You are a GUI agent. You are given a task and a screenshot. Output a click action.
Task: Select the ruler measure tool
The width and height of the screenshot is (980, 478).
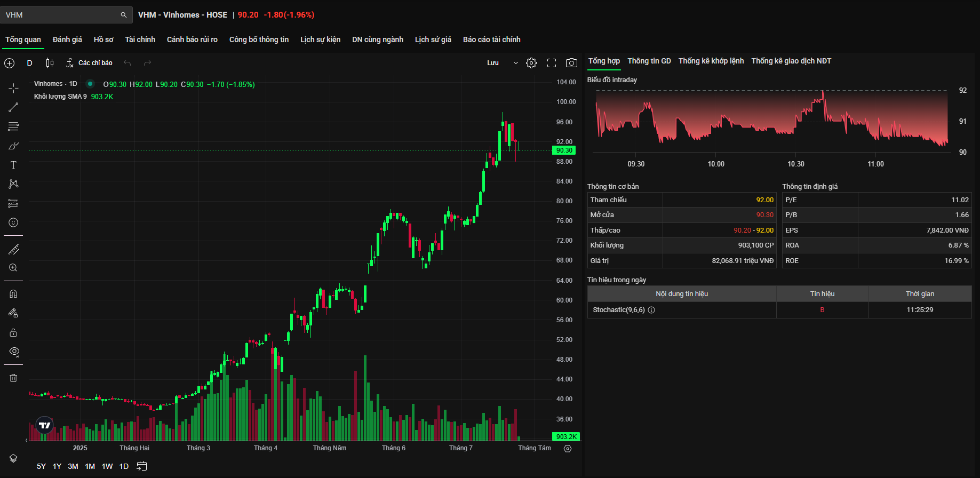click(13, 249)
